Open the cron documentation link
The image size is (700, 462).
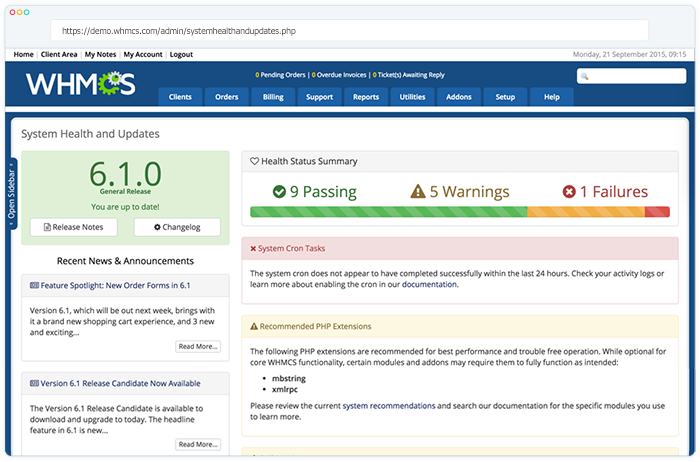click(429, 285)
